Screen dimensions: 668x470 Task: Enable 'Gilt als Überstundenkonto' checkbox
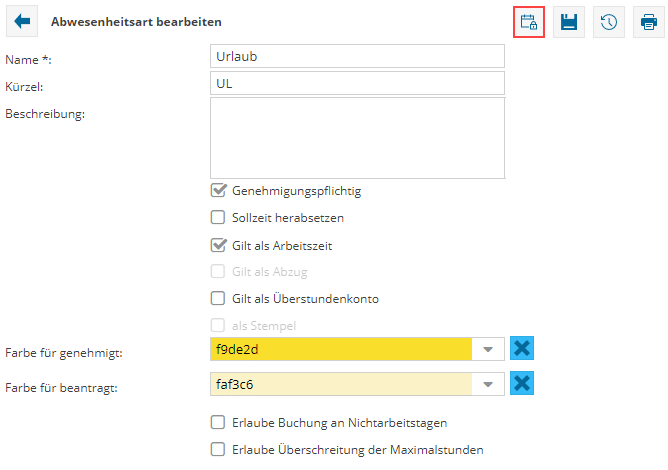pyautogui.click(x=218, y=298)
